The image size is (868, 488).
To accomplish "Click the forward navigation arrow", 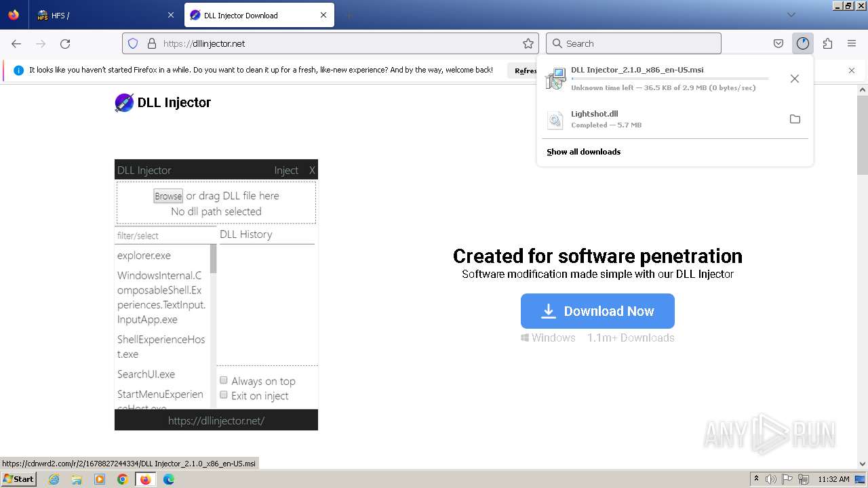I will [41, 43].
